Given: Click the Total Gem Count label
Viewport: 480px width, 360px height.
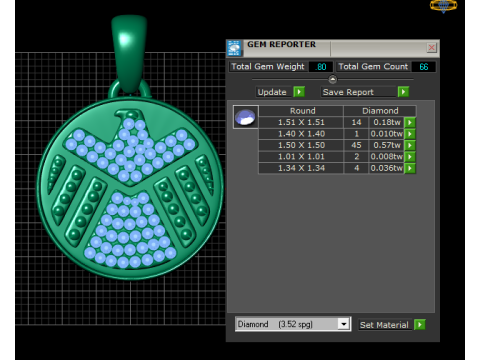Looking at the screenshot, I should pos(373,67).
